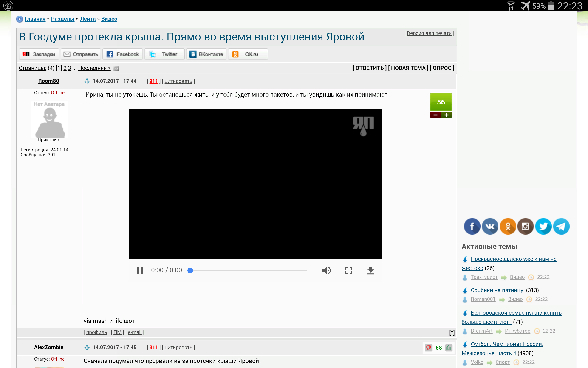Open Instagram round social icon
Screen dimensions: 588x368
pos(525,226)
